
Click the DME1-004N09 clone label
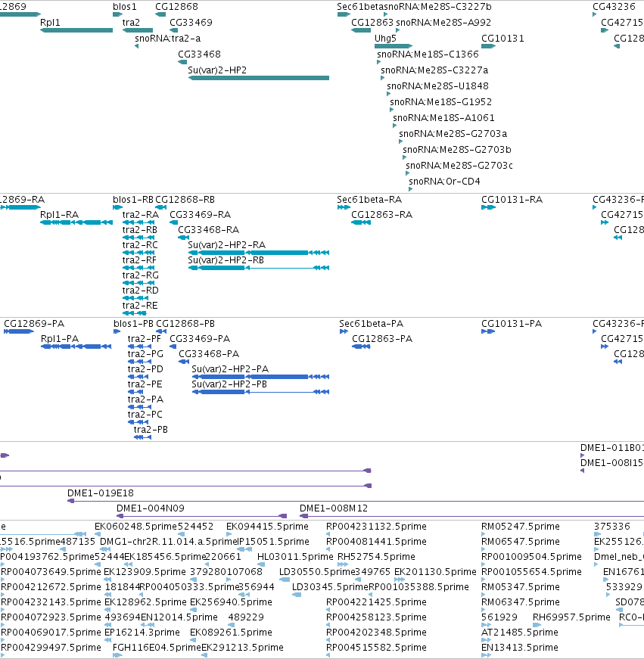[151, 508]
